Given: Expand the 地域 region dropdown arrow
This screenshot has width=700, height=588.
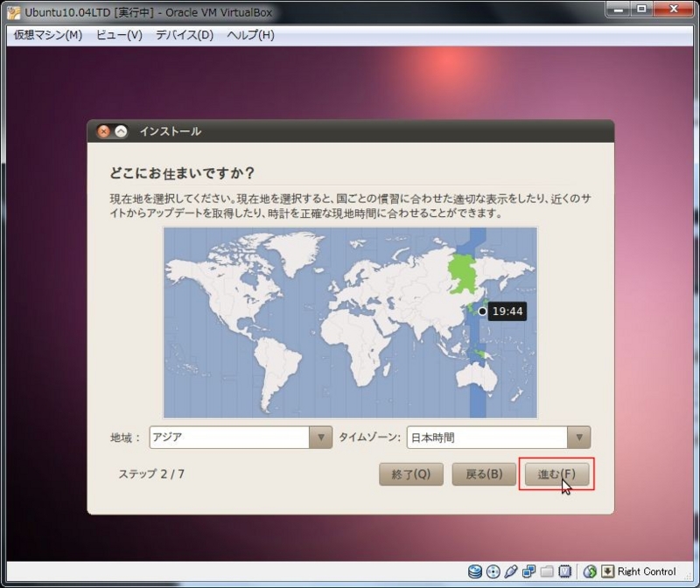Looking at the screenshot, I should [320, 437].
